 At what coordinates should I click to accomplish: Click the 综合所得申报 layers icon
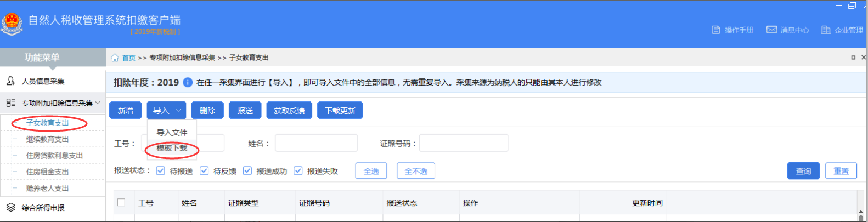point(10,208)
